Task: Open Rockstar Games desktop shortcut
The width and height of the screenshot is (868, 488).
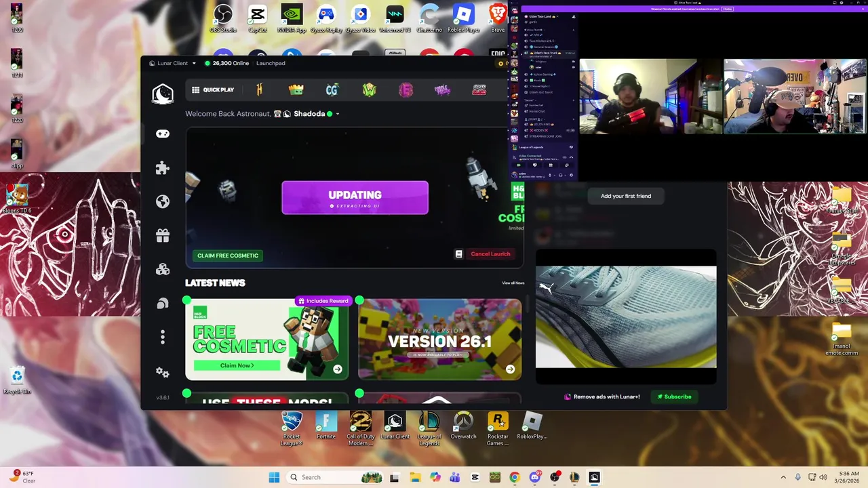Action: tap(498, 428)
